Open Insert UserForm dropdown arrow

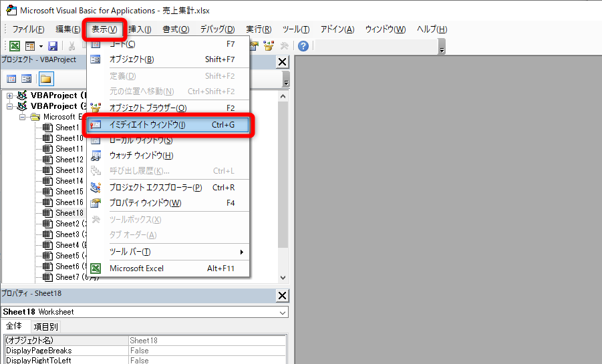point(41,47)
